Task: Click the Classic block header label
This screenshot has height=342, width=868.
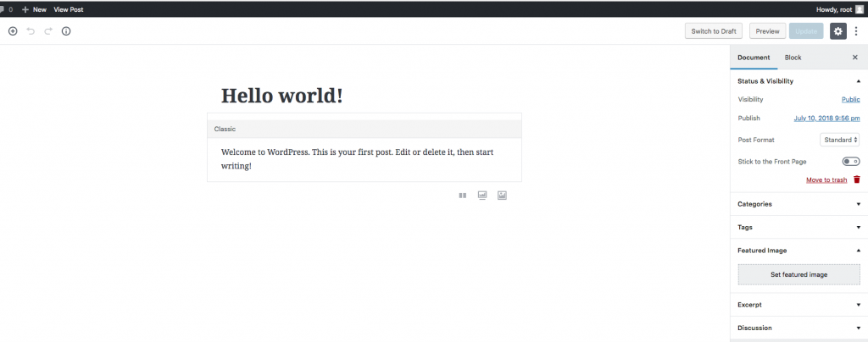Action: pyautogui.click(x=225, y=129)
